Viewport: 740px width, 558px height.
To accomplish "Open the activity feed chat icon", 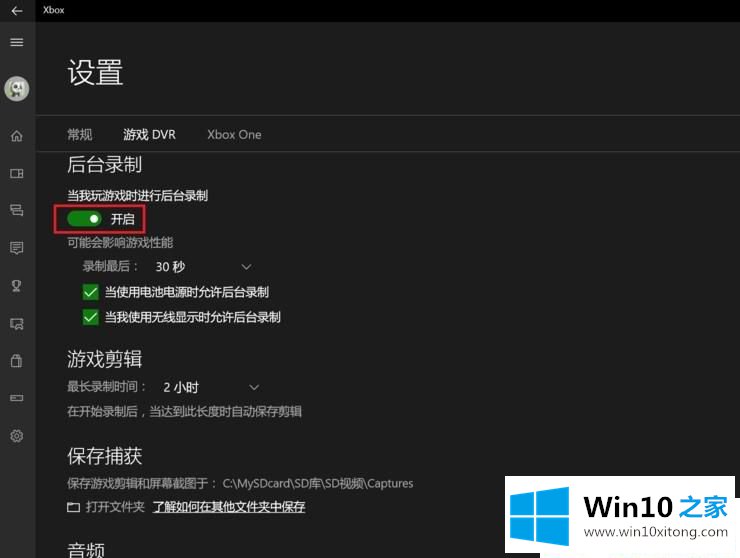I will pos(17,248).
